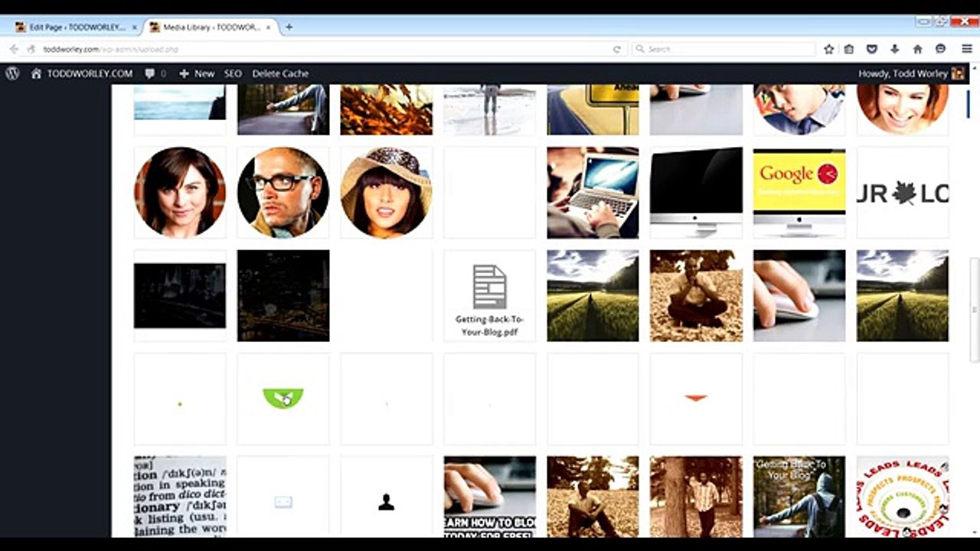The image size is (980, 551).
Task: Close the Edit Page tab
Action: [x=135, y=27]
